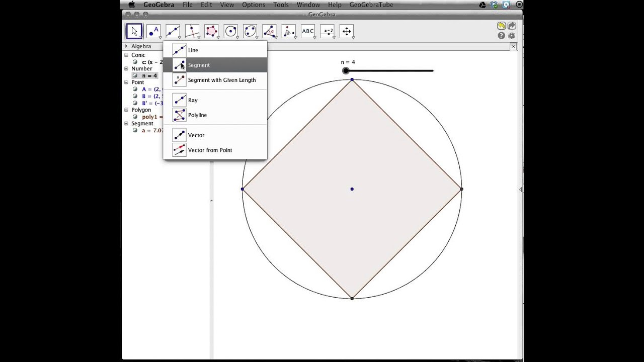The image size is (644, 362).
Task: Click the Dropbox menu bar icon
Action: click(x=495, y=5)
